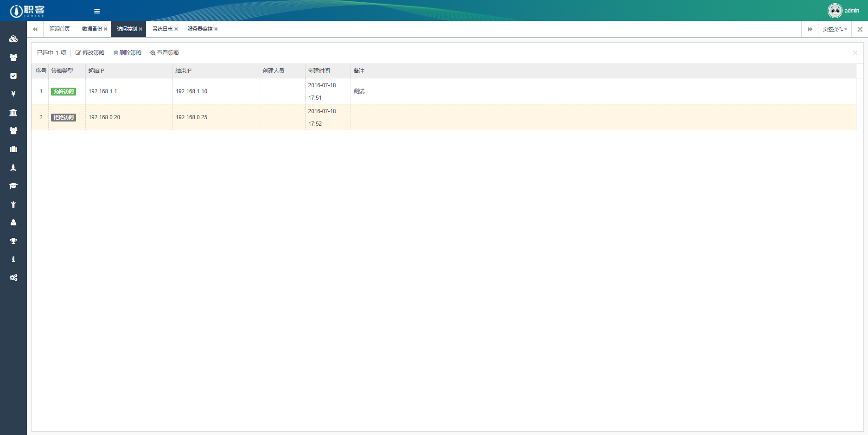Toggle the sidebar with the hamburger menu icon
The height and width of the screenshot is (435, 868).
coord(97,11)
